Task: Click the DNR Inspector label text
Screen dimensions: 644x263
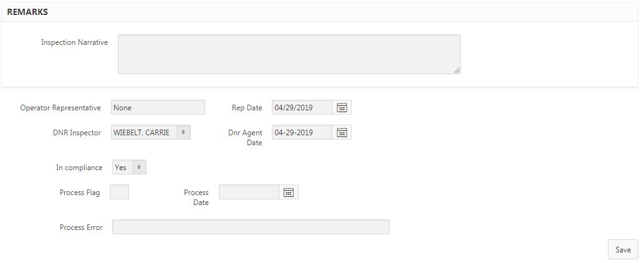Action: [77, 133]
